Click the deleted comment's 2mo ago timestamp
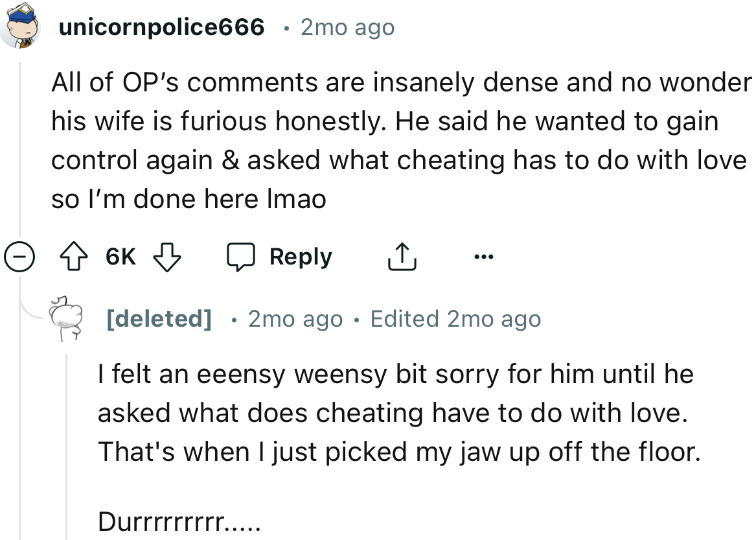This screenshot has height=540, width=756. (295, 318)
